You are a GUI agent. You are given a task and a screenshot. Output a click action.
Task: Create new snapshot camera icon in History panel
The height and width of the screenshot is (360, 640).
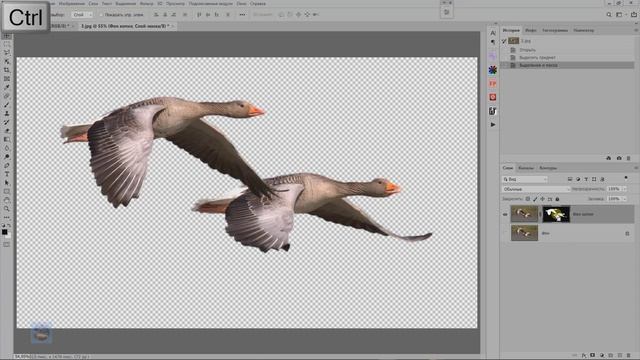tap(619, 158)
